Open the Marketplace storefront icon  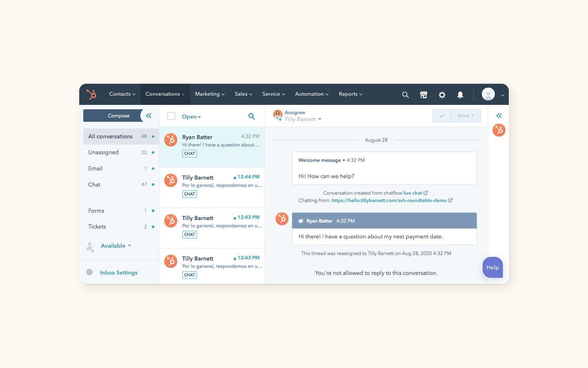coord(424,95)
